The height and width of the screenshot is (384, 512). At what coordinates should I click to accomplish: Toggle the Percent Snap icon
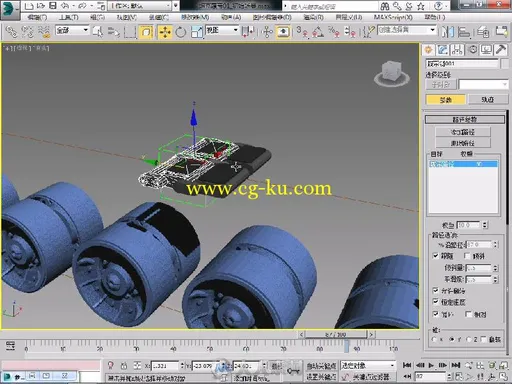pos(334,32)
